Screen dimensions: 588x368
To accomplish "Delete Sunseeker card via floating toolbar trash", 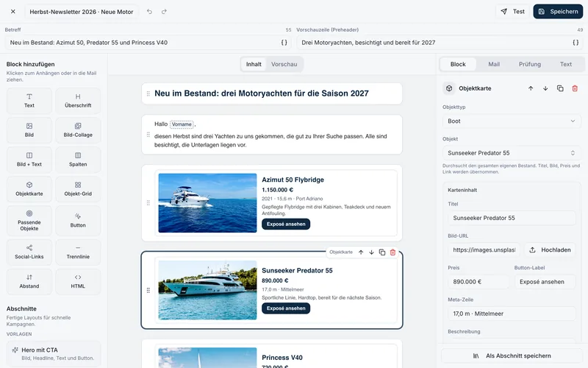I will (392, 252).
